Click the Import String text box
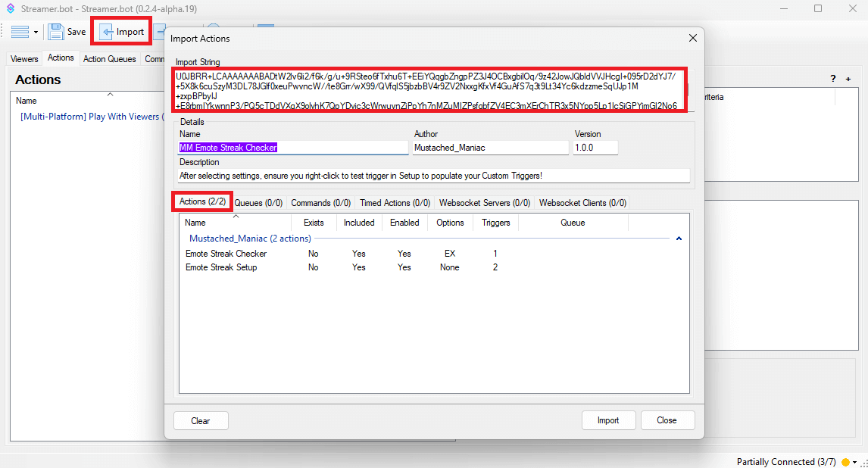This screenshot has height=468, width=868. coord(429,91)
